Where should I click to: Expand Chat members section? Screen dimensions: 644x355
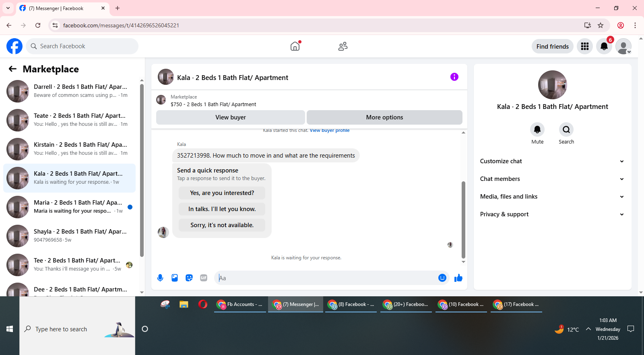click(552, 179)
